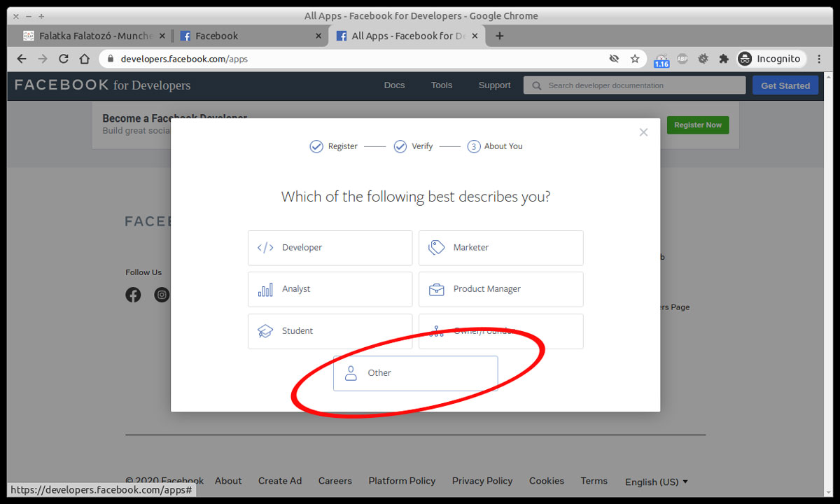This screenshot has height=504, width=840.
Task: Click the browser home icon
Action: point(85,59)
